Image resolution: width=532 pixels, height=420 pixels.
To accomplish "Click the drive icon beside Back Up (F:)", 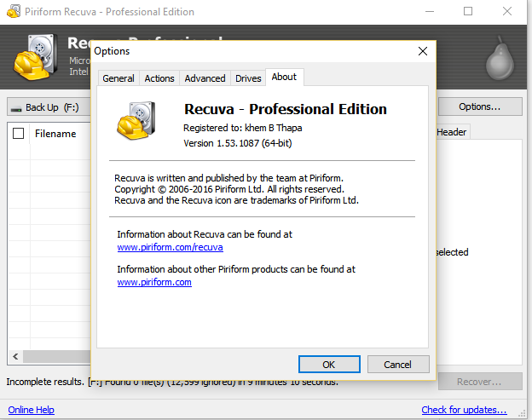I will [x=16, y=108].
